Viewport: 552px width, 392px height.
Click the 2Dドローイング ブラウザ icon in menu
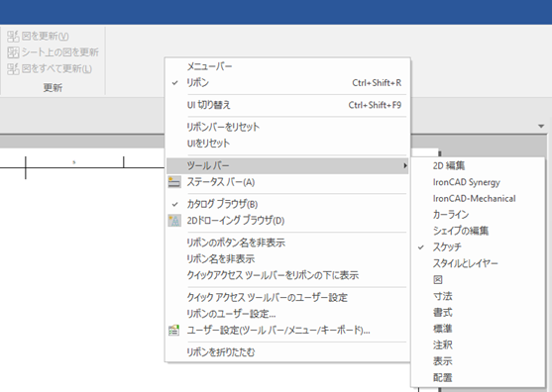(x=174, y=221)
